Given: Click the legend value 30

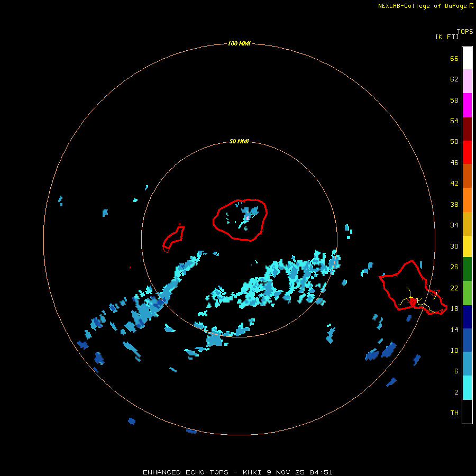Looking at the screenshot, I should [x=454, y=246].
